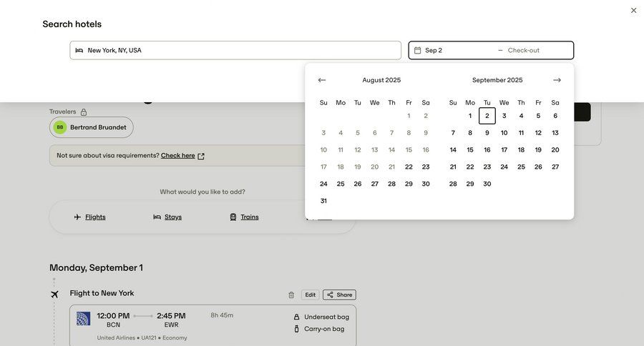Click the airplane icon beside Flights
The width and height of the screenshot is (644, 346).
tap(77, 217)
